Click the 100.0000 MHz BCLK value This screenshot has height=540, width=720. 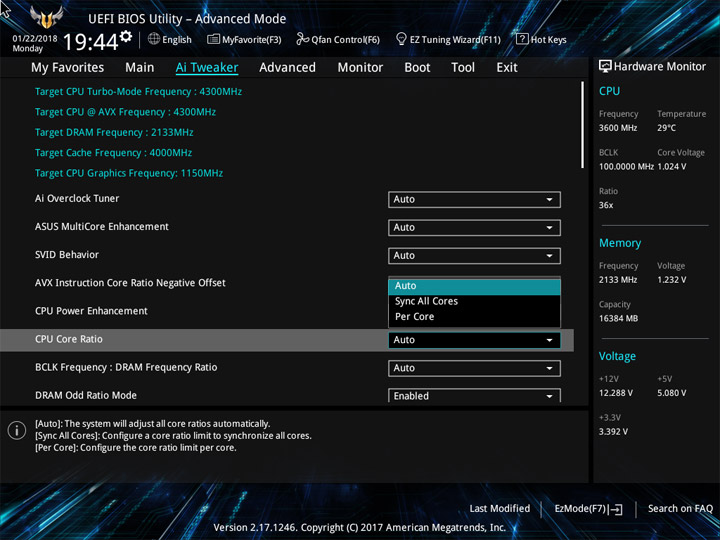click(626, 167)
